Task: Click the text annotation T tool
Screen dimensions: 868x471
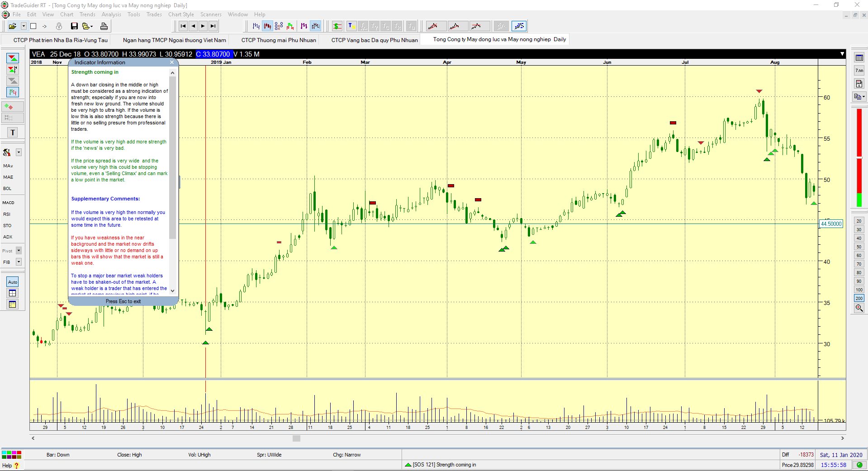Action: pos(13,133)
